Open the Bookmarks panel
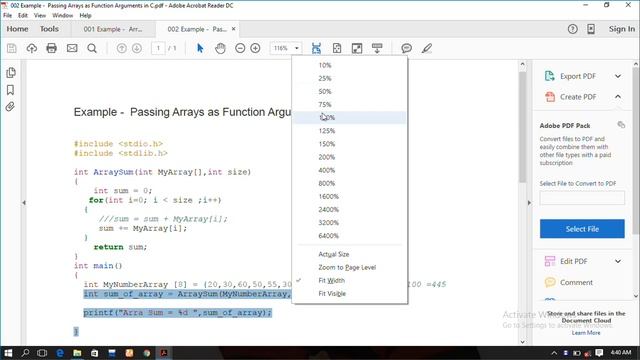This screenshot has width=640, height=360. point(11,90)
